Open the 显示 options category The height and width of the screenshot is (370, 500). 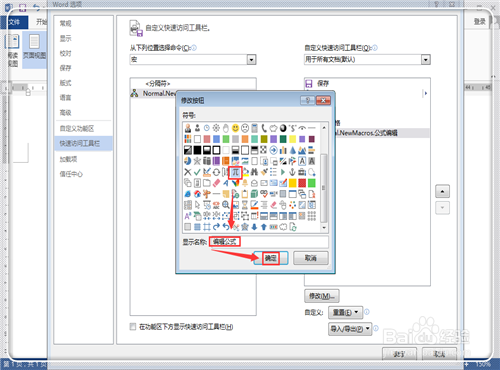click(65, 38)
